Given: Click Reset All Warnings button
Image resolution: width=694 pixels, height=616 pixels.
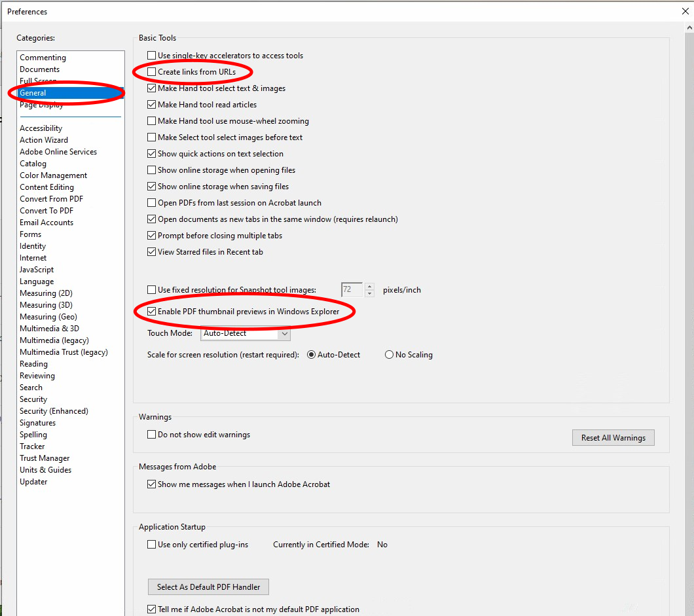Looking at the screenshot, I should coord(613,438).
